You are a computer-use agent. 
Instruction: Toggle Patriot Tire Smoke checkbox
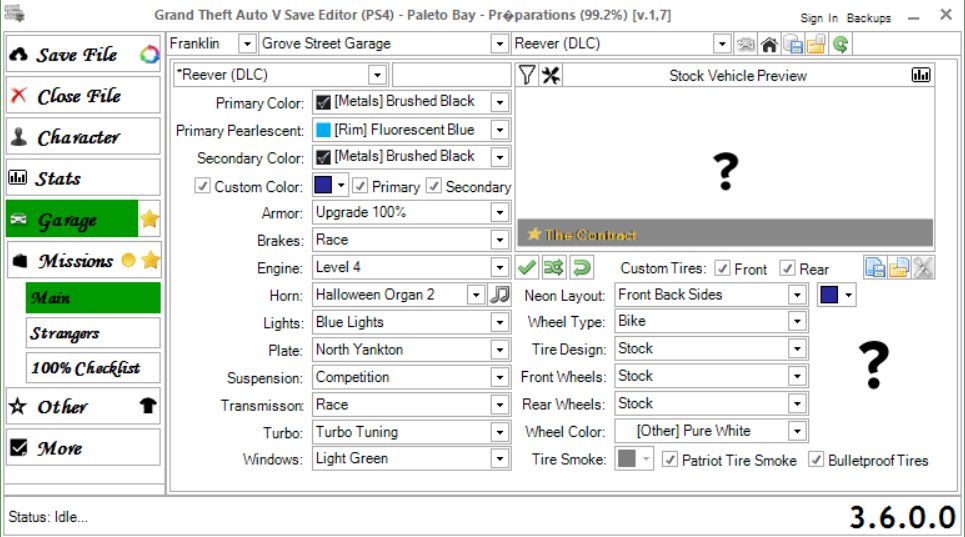[670, 459]
